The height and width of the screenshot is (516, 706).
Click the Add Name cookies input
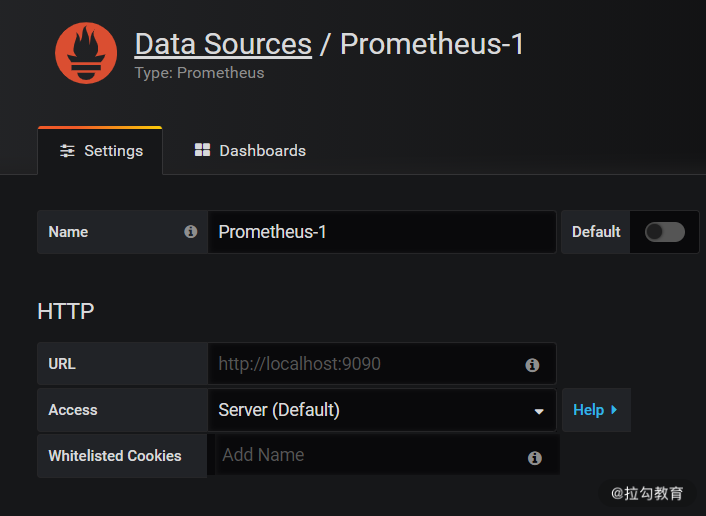[x=370, y=455]
